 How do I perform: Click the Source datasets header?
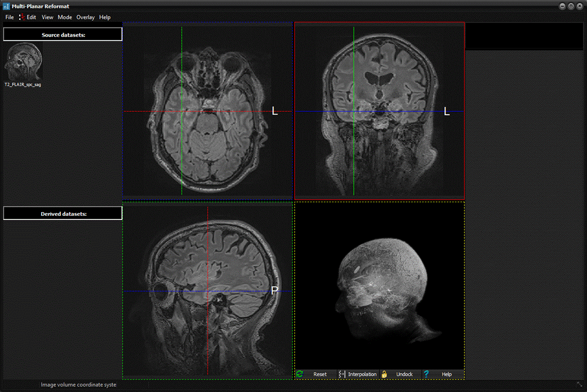coord(63,35)
